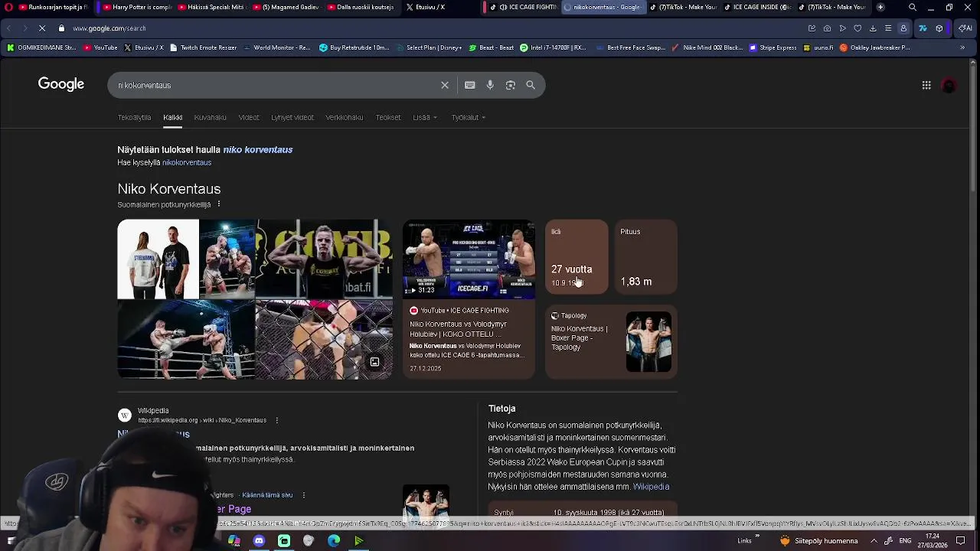This screenshot has height=551, width=980.
Task: Switch to the Teokset tab
Action: tap(388, 117)
